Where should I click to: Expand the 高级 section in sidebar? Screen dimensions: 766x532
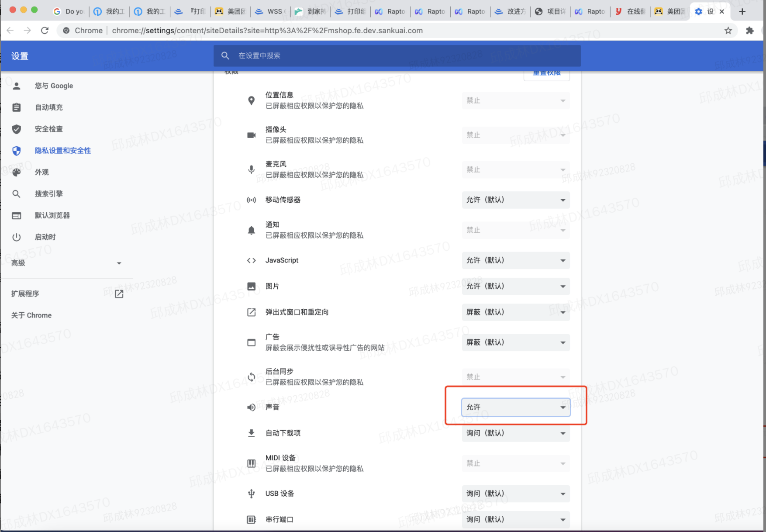click(66, 263)
